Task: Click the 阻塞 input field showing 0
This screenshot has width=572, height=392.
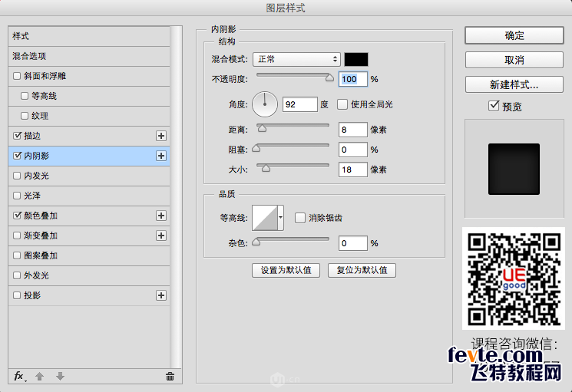Action: coord(352,150)
